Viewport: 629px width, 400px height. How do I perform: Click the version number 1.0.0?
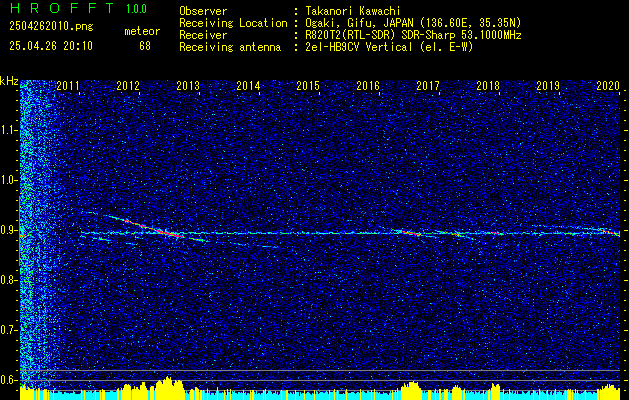pyautogui.click(x=136, y=9)
